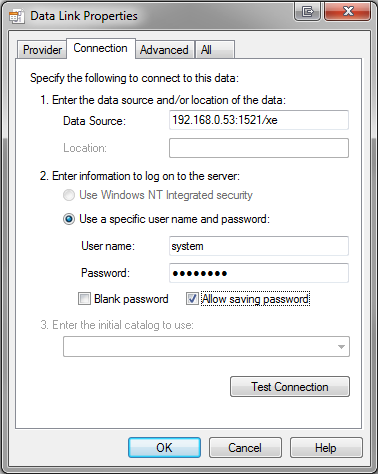Click the Data Source input field

pos(259,120)
